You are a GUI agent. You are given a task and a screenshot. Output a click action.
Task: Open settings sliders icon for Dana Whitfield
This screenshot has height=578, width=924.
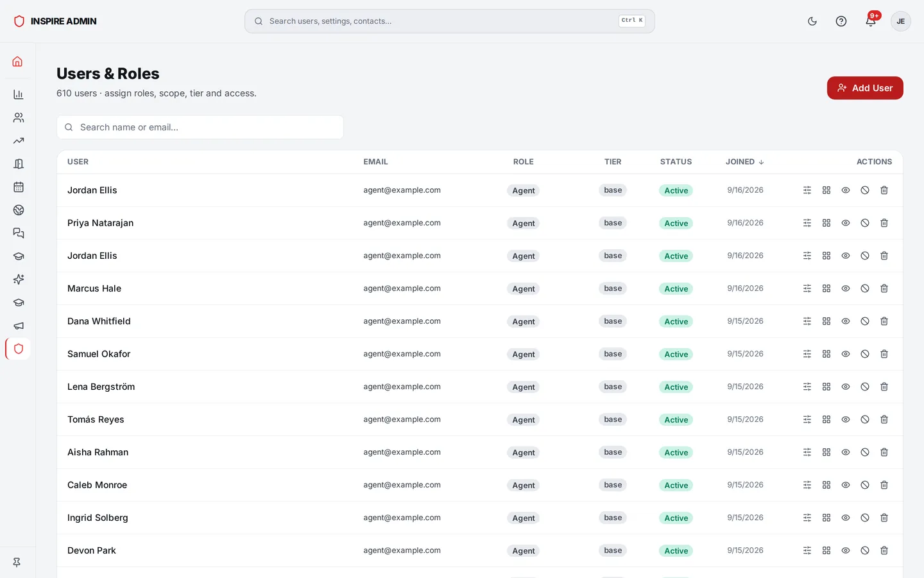[x=807, y=321]
